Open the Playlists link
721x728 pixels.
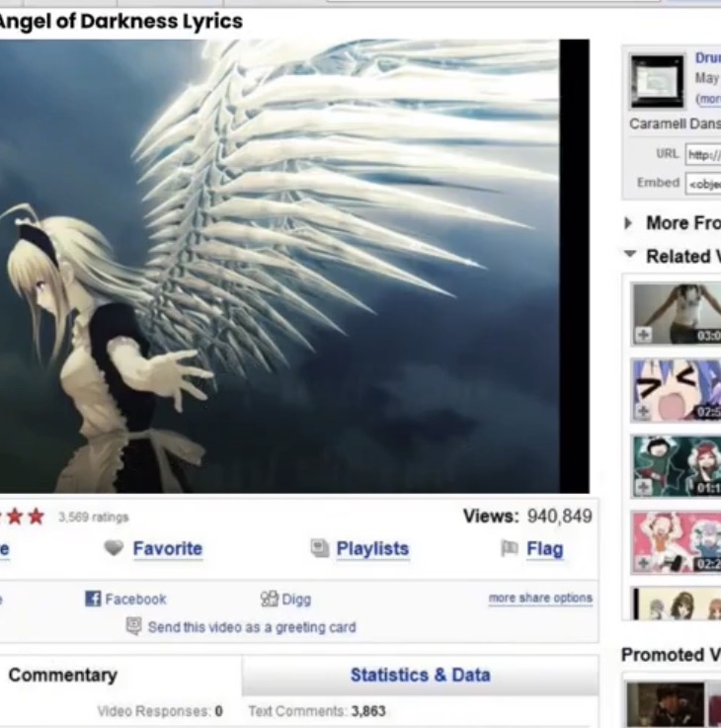[372, 549]
